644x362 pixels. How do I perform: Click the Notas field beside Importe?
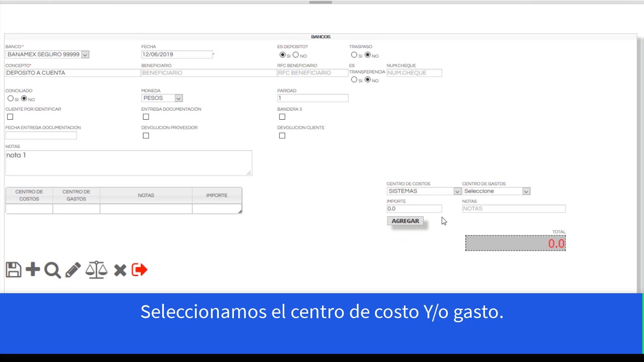tap(514, 209)
